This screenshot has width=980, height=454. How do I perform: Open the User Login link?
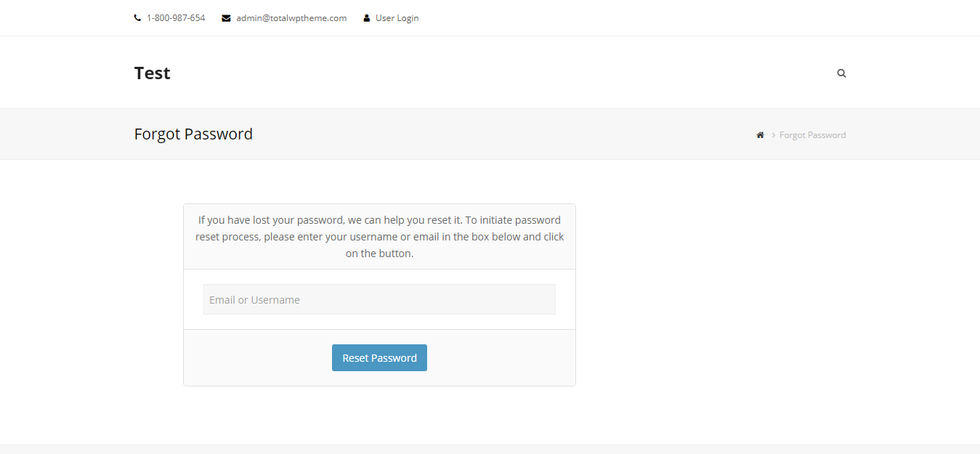coord(397,18)
